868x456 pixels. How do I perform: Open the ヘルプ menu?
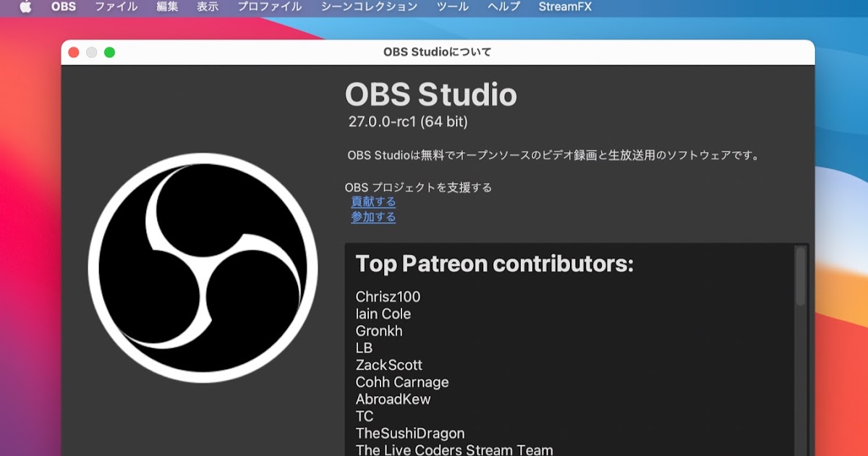[503, 7]
